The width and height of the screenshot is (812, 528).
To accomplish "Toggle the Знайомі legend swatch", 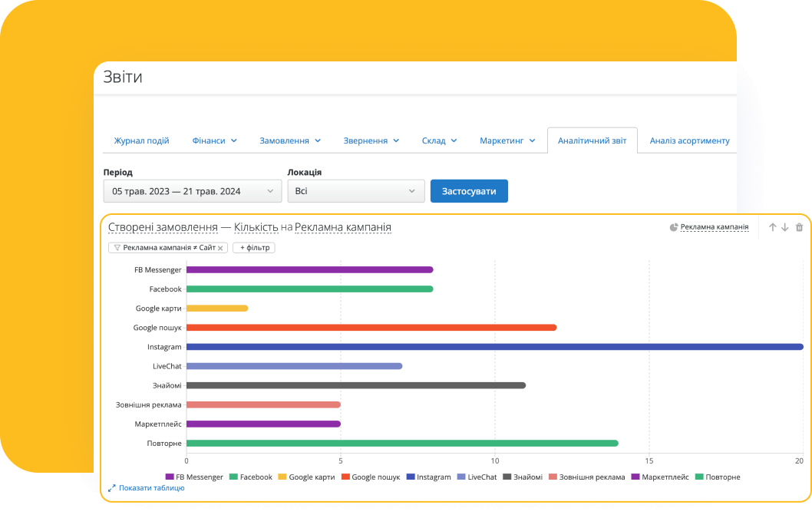I will (x=507, y=477).
